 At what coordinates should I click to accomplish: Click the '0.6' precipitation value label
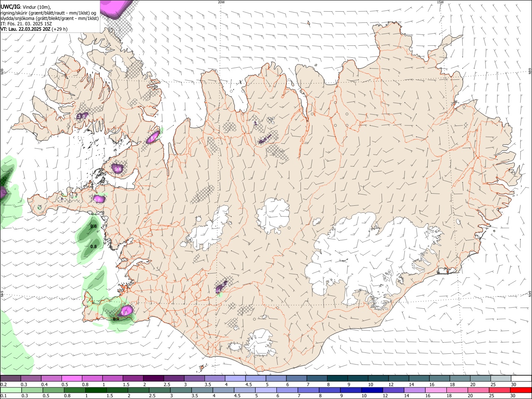tap(118, 169)
